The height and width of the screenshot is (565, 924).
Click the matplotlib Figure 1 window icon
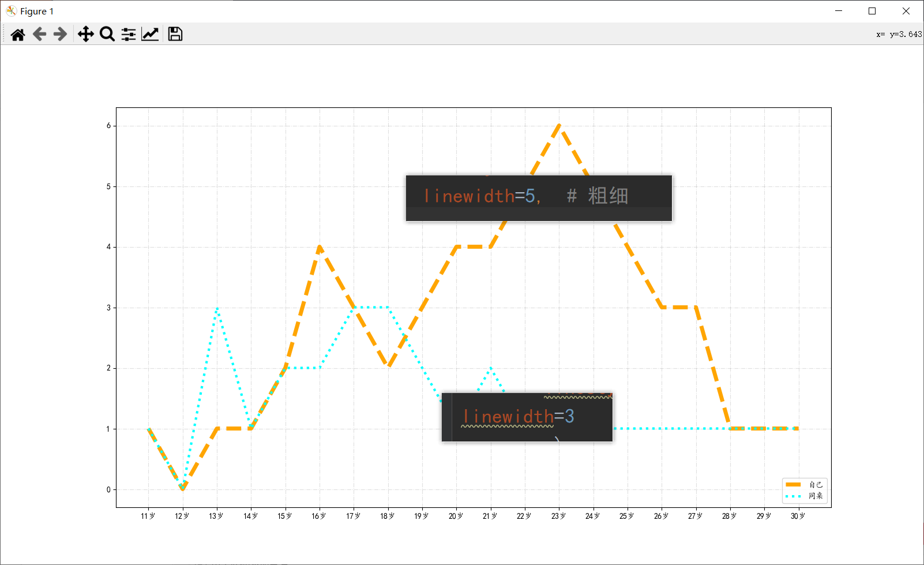[x=12, y=11]
